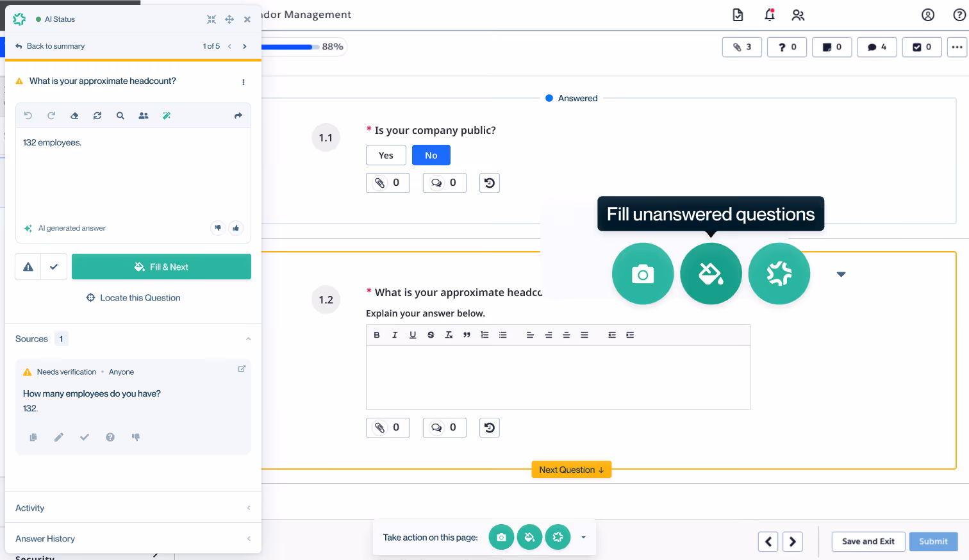Viewport: 969px width, 560px height.
Task: Click the search icon in the answer toolbar
Action: [120, 116]
